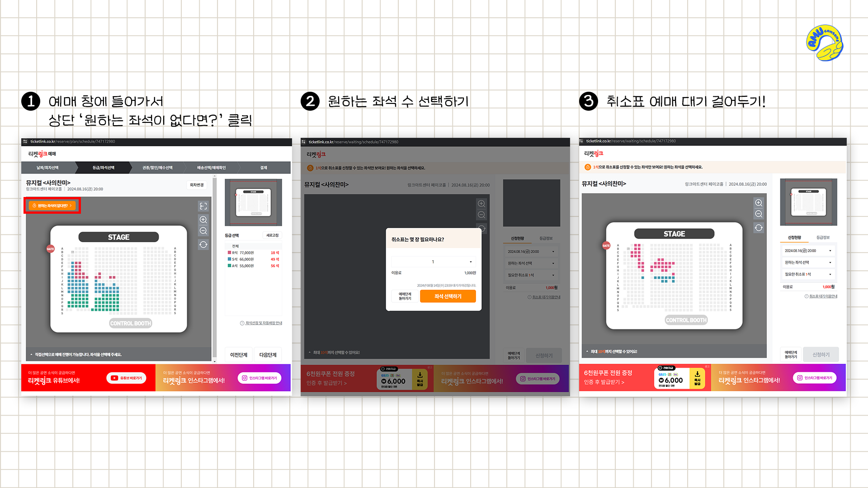Click the 유튜브 바로가기 YouTube banner button
This screenshot has height=488, width=868.
pyautogui.click(x=127, y=378)
